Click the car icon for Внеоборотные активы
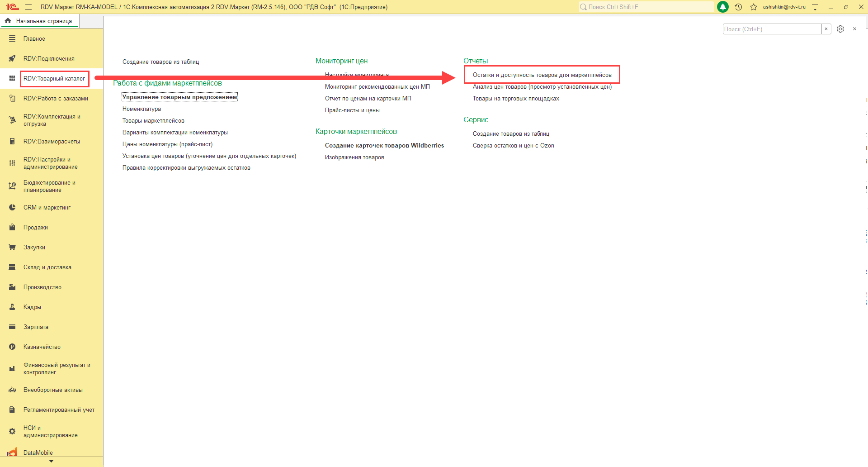Image resolution: width=868 pixels, height=467 pixels. tap(12, 390)
